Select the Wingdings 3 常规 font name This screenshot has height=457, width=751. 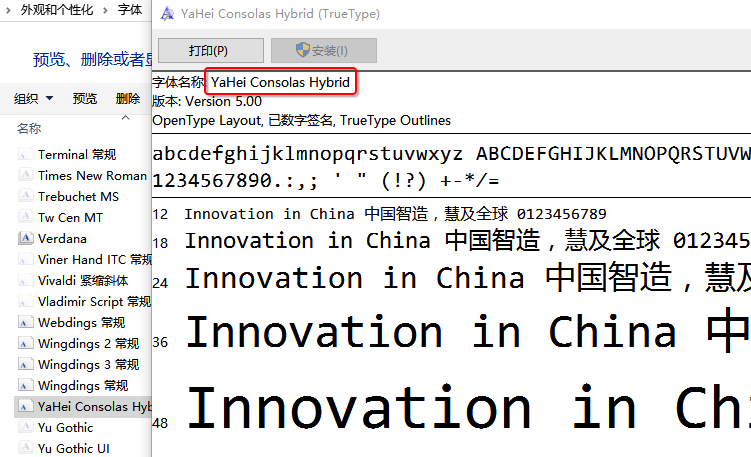(89, 365)
